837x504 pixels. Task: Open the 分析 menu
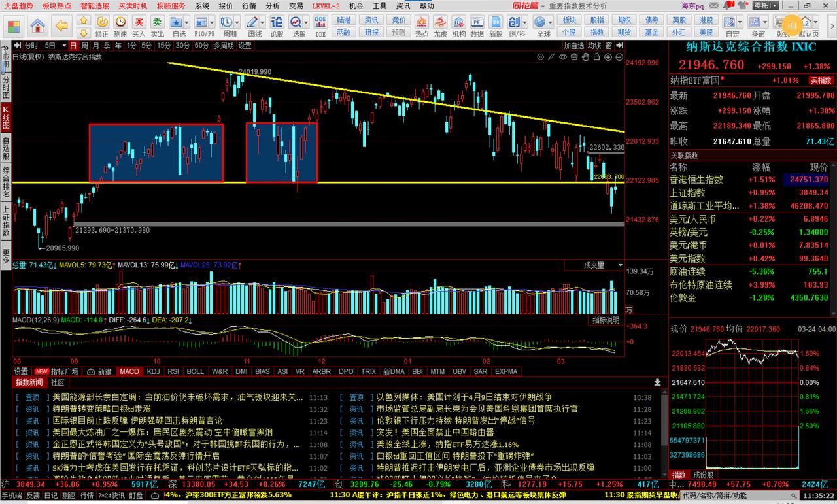click(273, 5)
